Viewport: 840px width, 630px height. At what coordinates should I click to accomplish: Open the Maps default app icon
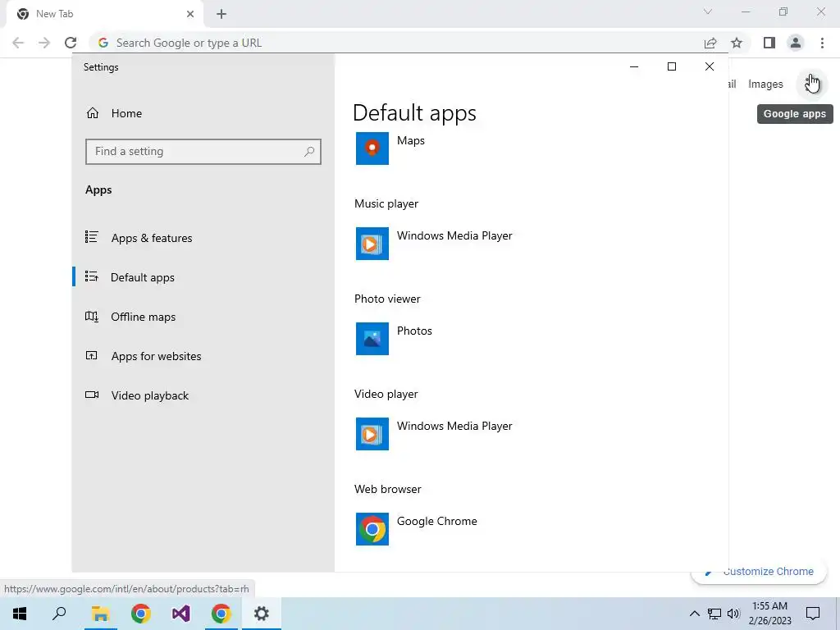tap(372, 148)
